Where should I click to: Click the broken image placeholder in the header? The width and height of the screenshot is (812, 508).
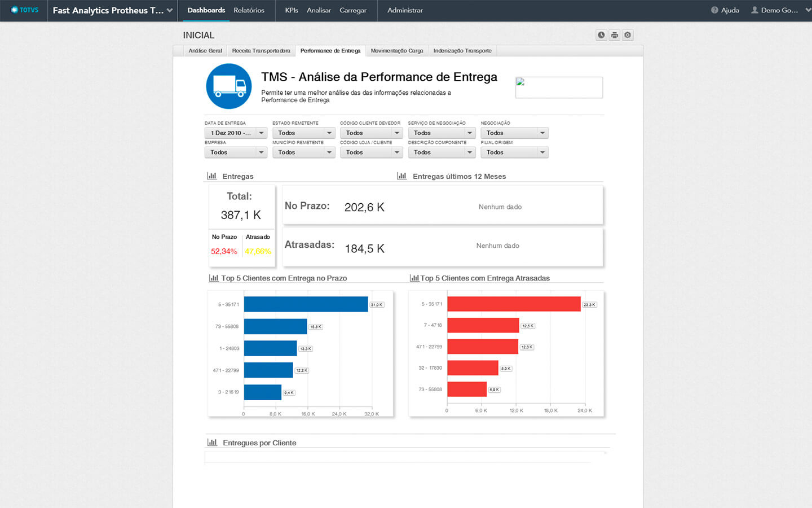click(x=559, y=87)
